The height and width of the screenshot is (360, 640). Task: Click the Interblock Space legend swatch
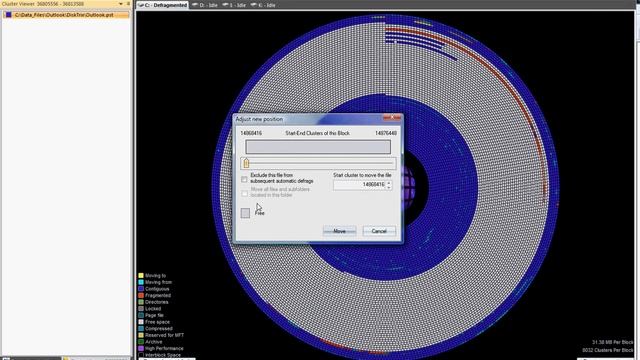(x=141, y=355)
